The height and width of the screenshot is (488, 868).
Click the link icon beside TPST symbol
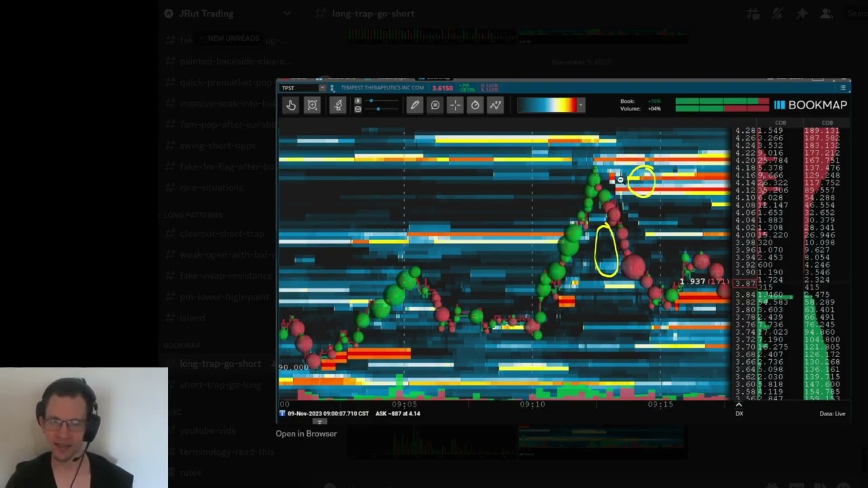click(332, 88)
